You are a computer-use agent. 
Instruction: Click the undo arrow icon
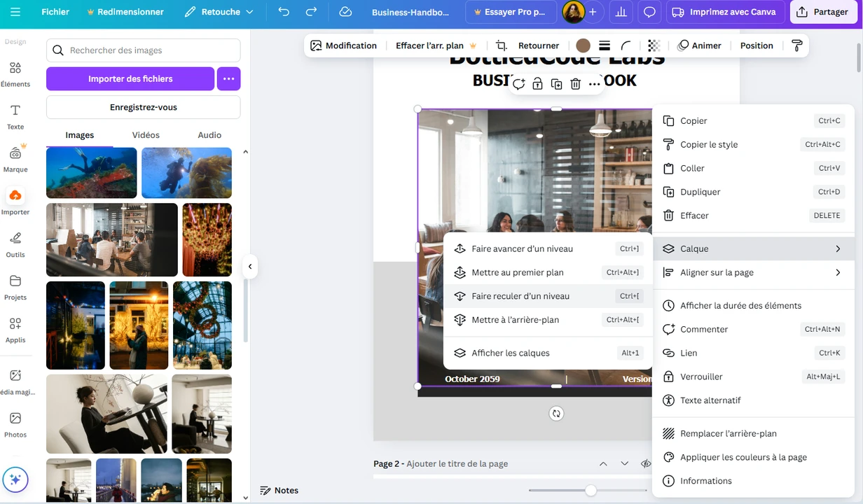(x=284, y=12)
